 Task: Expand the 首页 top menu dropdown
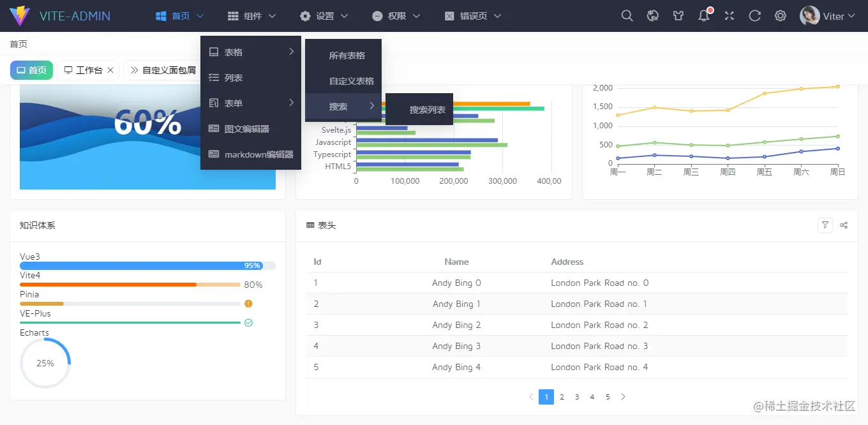[200, 16]
